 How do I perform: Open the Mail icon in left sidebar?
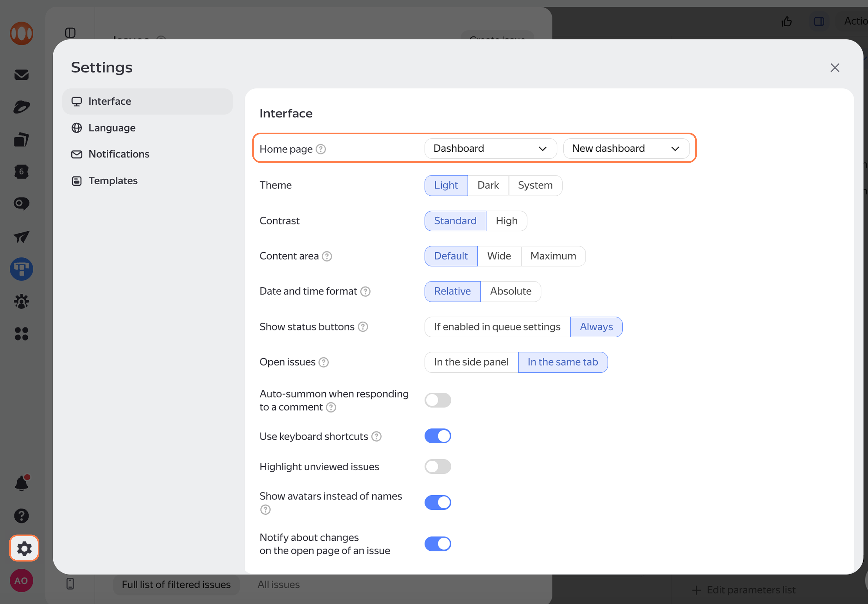(x=21, y=75)
